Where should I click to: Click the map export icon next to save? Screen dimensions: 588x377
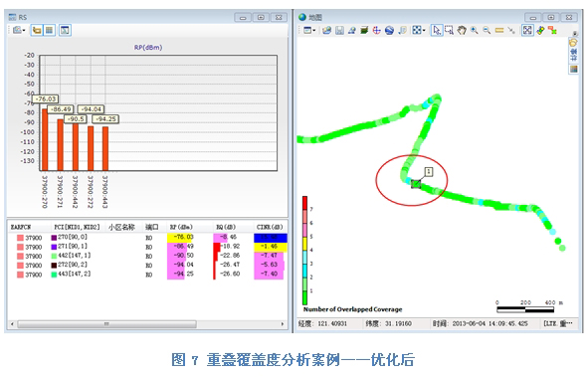pos(352,31)
